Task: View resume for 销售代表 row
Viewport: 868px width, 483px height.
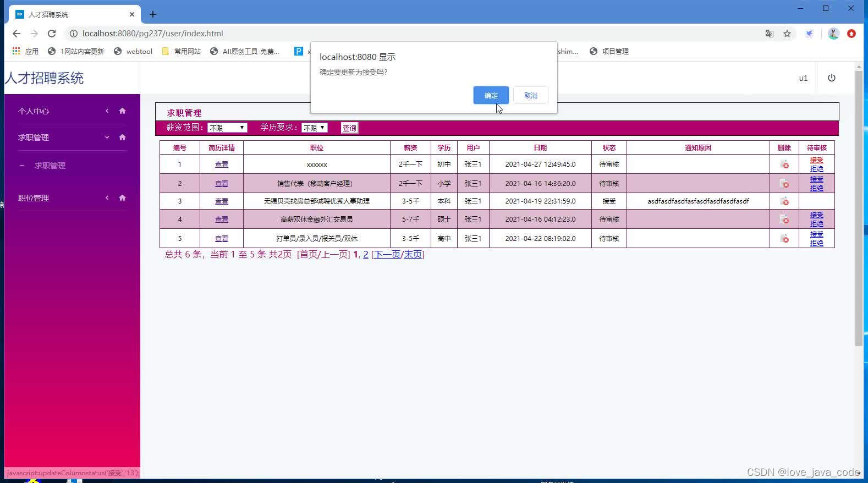Action: pos(222,184)
